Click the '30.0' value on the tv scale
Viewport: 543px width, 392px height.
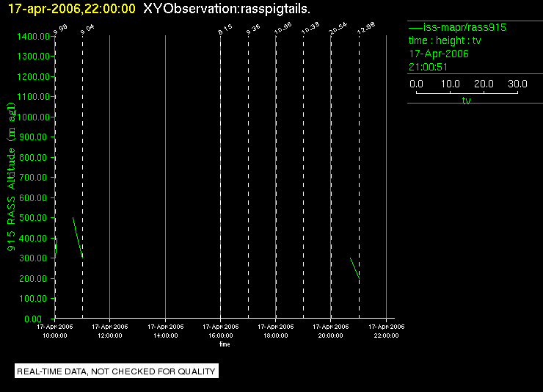(517, 84)
